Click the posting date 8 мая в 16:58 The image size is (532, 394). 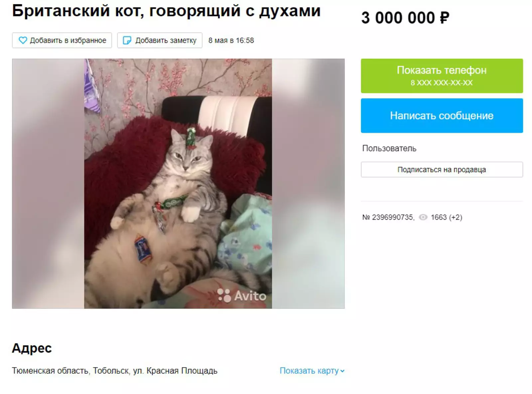click(x=231, y=40)
